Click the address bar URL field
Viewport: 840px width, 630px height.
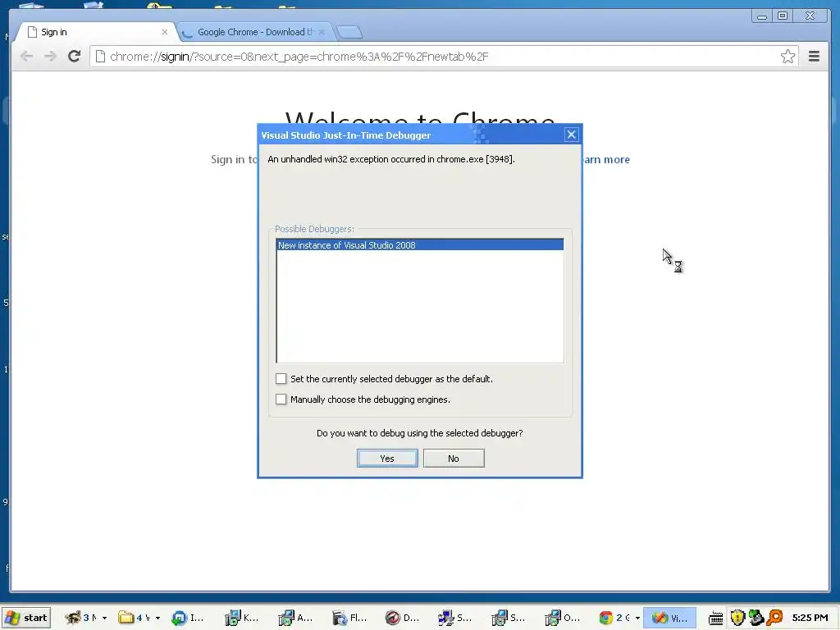[x=444, y=57]
